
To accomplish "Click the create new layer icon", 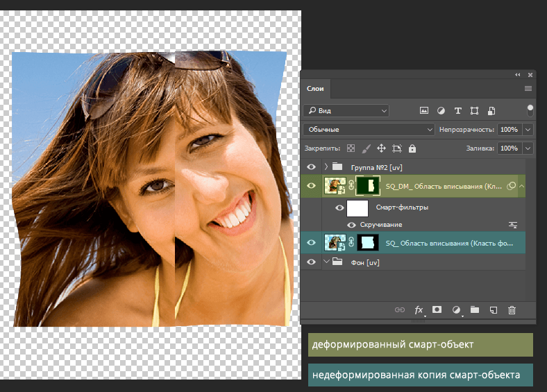I will point(494,310).
